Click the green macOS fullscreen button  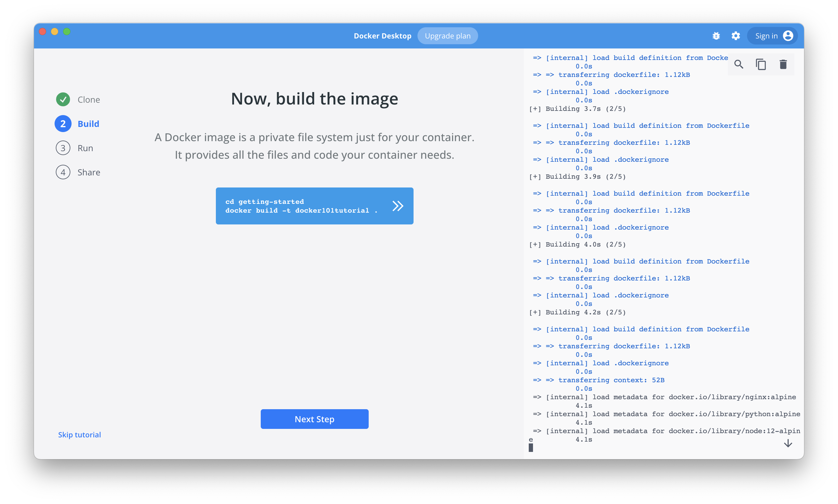[x=67, y=31]
